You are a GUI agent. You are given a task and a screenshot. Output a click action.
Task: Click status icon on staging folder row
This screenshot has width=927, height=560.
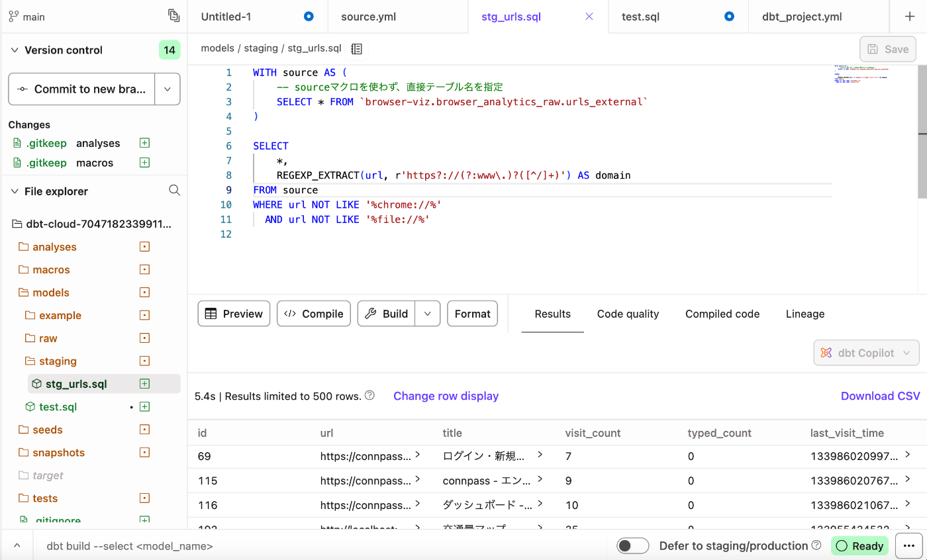coord(144,361)
